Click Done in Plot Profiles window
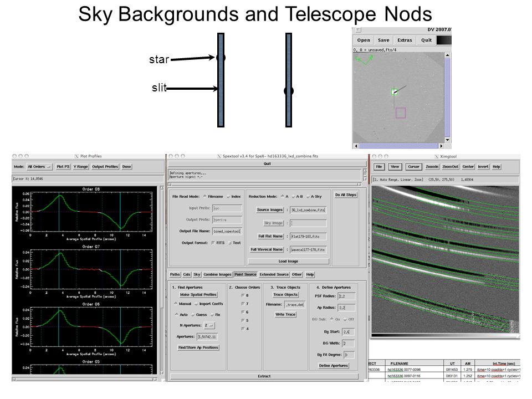The width and height of the screenshot is (532, 399). pyautogui.click(x=126, y=167)
